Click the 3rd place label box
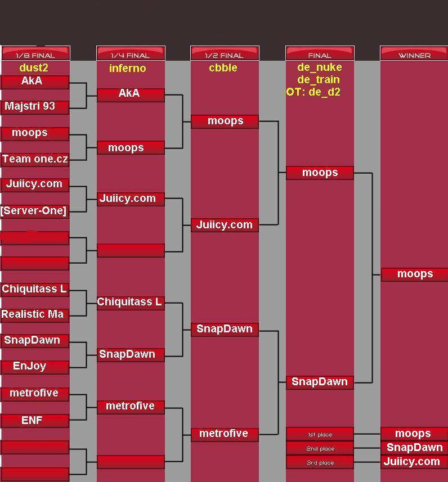This screenshot has width=448, height=482. point(320,462)
